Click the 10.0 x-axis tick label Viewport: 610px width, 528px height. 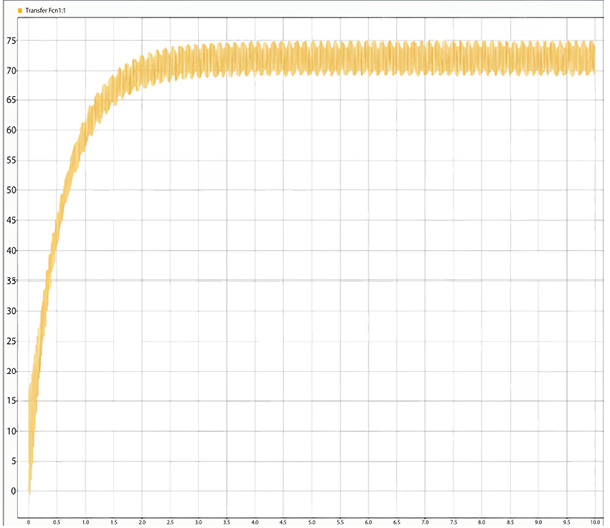594,522
